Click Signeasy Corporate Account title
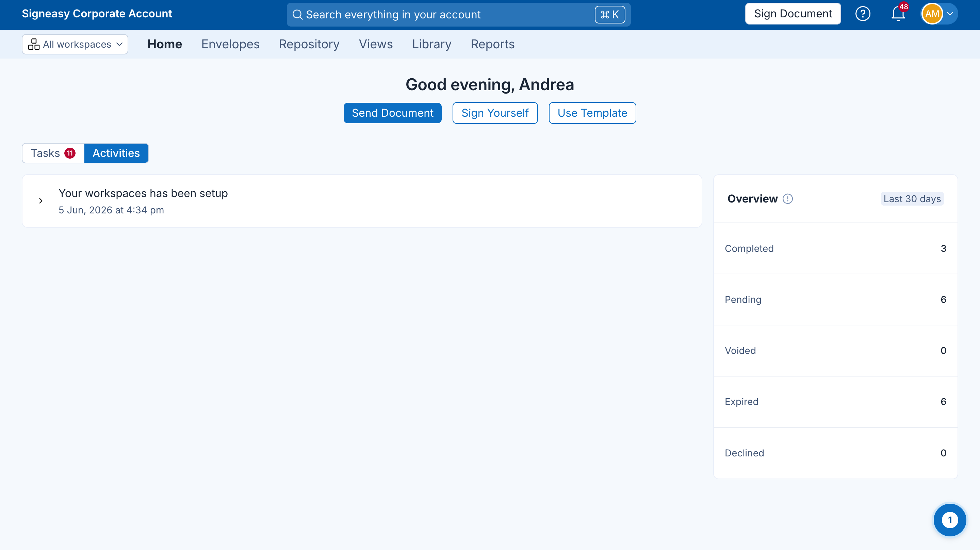Image resolution: width=980 pixels, height=550 pixels. [x=97, y=14]
